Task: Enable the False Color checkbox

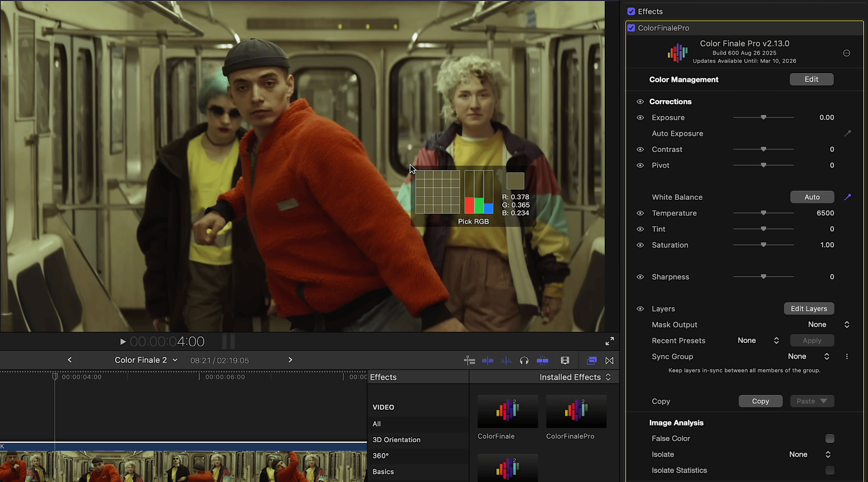Action: [830, 438]
